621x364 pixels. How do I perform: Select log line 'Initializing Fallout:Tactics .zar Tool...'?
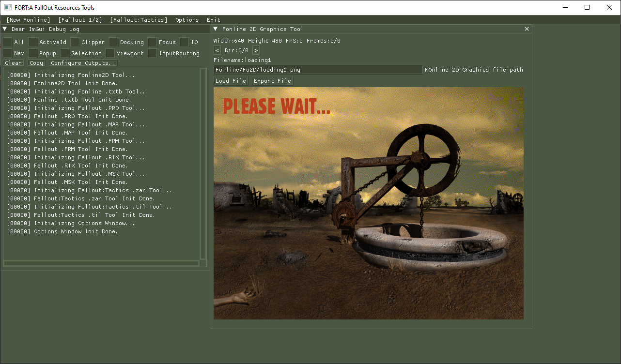pos(90,190)
